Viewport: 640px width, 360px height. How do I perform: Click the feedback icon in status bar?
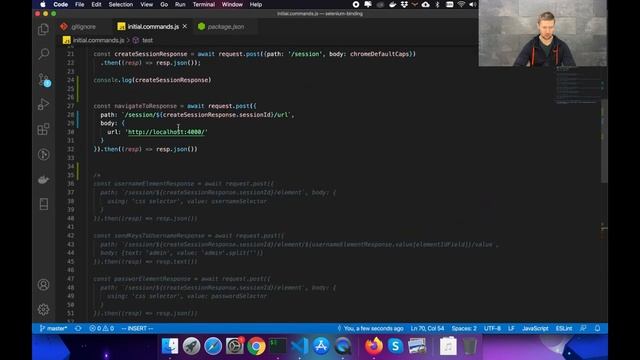click(x=583, y=328)
